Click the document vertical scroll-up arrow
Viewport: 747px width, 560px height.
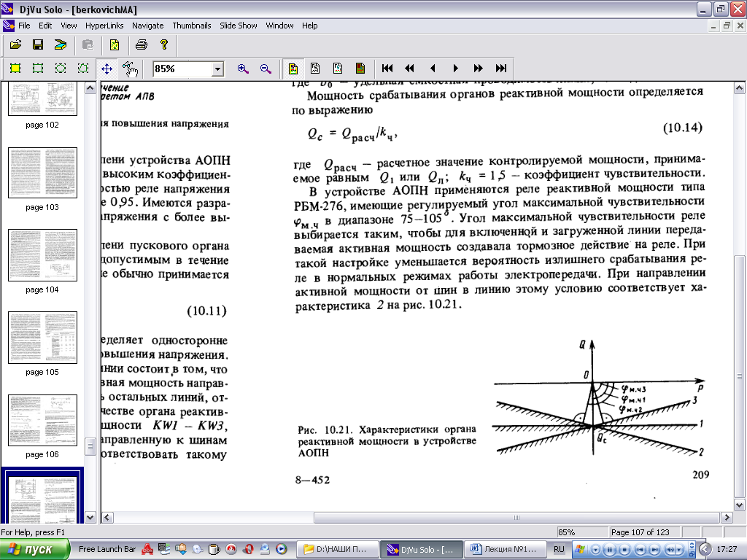coord(739,88)
